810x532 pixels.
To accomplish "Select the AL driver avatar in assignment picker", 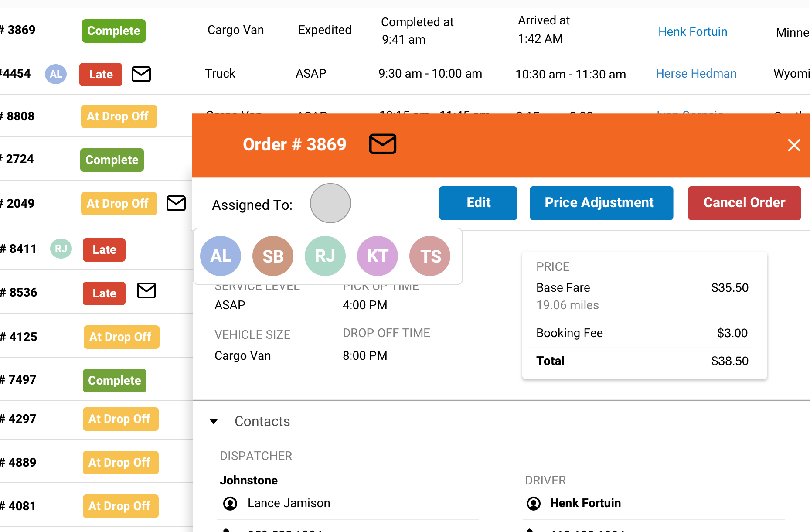I will click(x=221, y=256).
